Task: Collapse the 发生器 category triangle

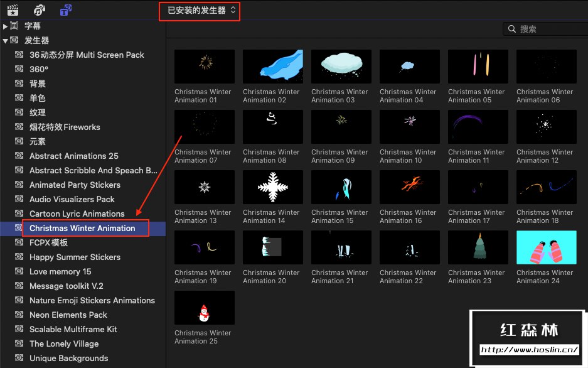Action: pyautogui.click(x=5, y=41)
